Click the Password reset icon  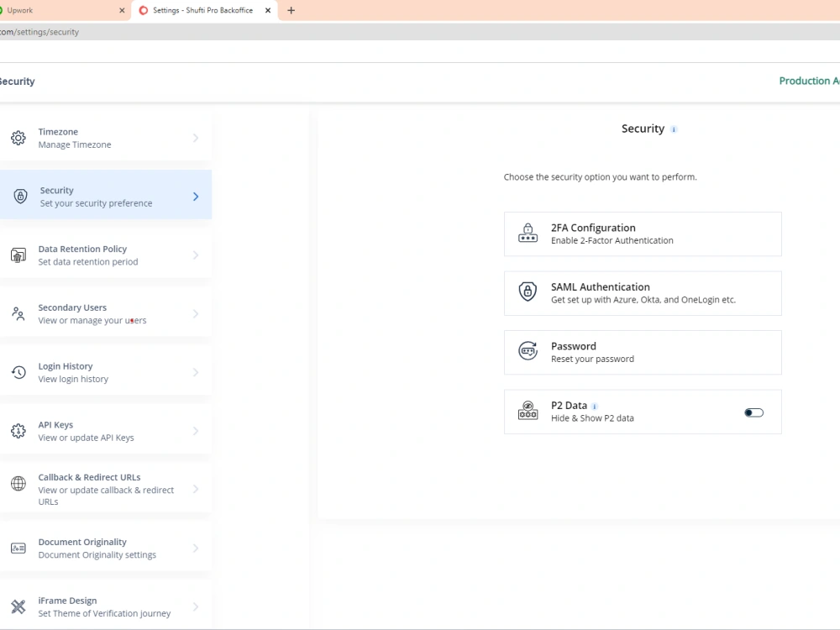[x=528, y=351]
